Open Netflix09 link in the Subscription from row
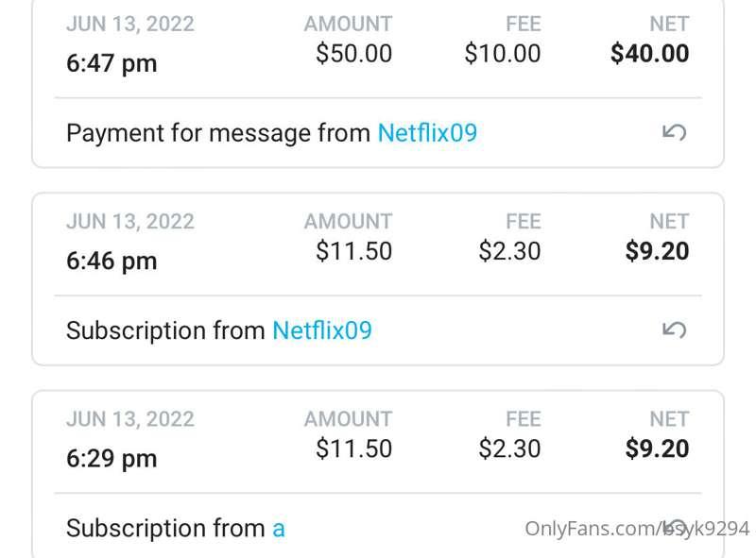This screenshot has height=558, width=756. coord(322,330)
